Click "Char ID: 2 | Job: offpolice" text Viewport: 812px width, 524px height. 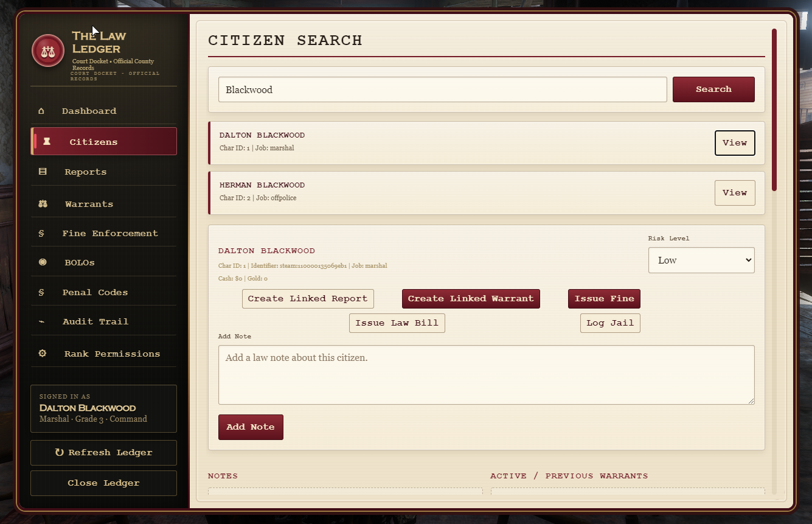click(x=258, y=198)
